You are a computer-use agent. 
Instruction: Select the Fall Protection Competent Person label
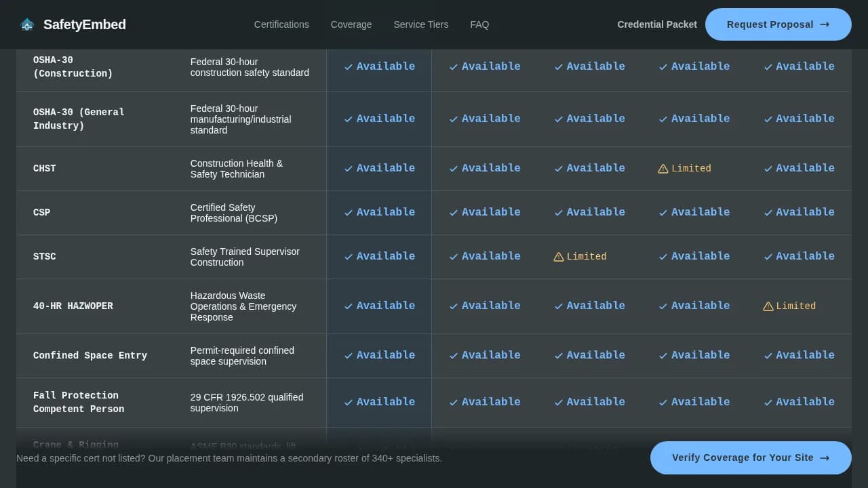79,402
